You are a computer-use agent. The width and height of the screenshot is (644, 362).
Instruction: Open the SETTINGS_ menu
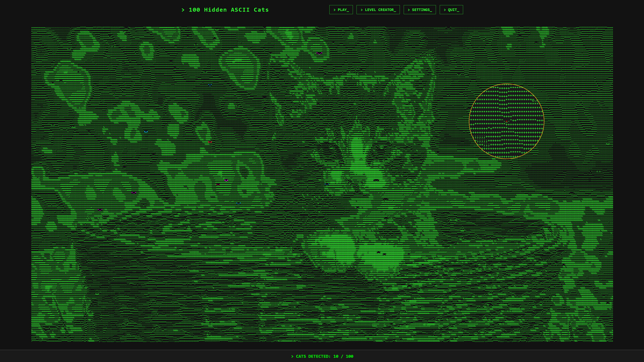tap(420, 10)
